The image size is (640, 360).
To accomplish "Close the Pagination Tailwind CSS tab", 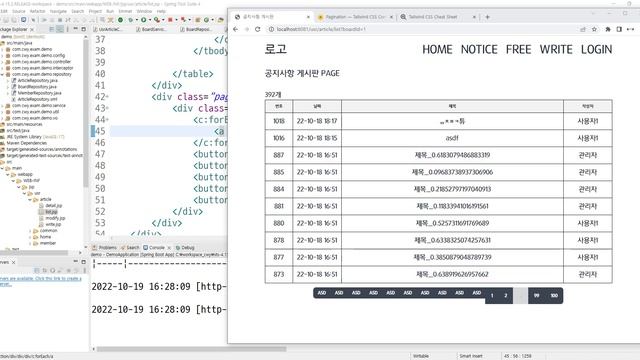I will click(391, 17).
